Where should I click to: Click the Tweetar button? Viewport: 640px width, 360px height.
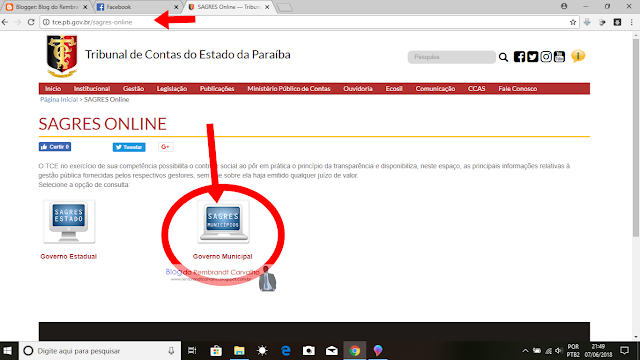(129, 147)
